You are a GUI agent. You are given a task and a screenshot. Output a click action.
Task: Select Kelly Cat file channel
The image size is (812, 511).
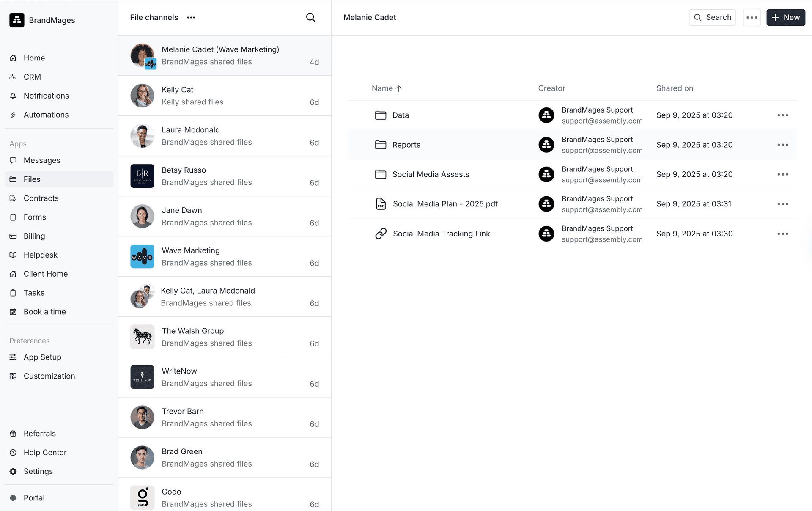point(225,96)
